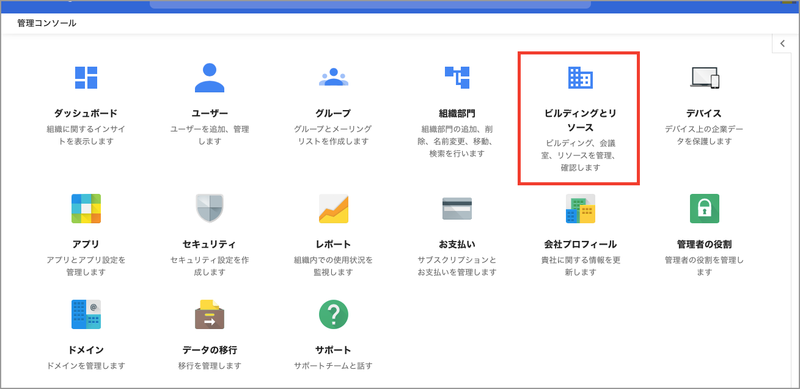Click description ビルディング、会議室、リソースを管理

tap(581, 155)
